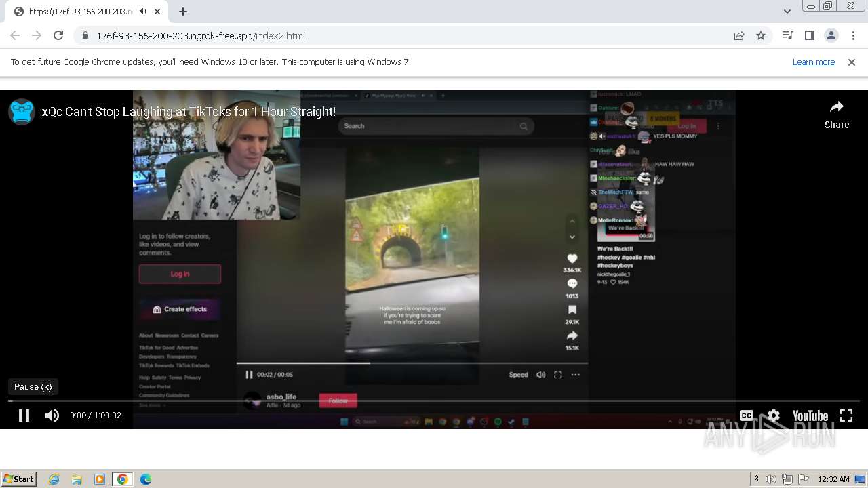Image resolution: width=868 pixels, height=488 pixels.
Task: Click the taskbar clock 12:32 AM
Action: 833,479
